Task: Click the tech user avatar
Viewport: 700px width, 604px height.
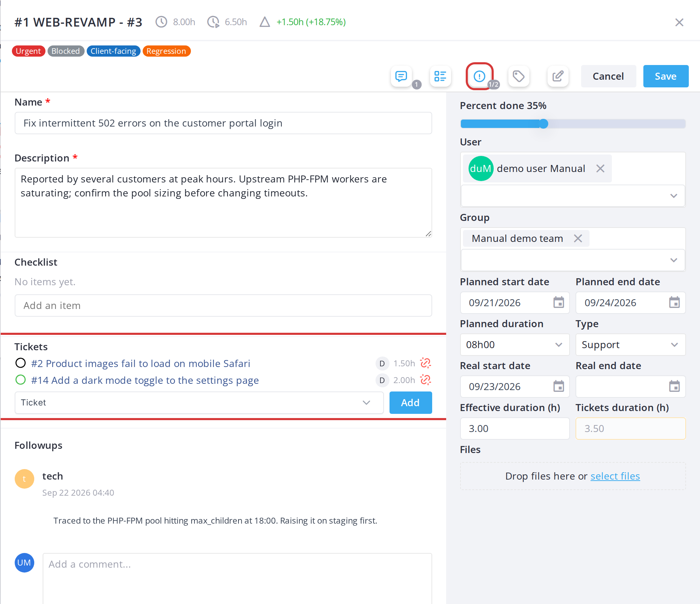Action: (24, 479)
